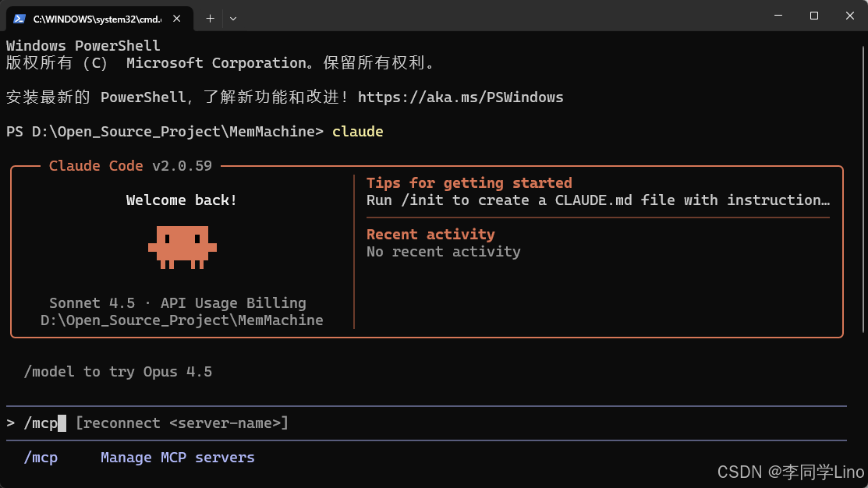Click the /mcp command input line

pos(427,423)
